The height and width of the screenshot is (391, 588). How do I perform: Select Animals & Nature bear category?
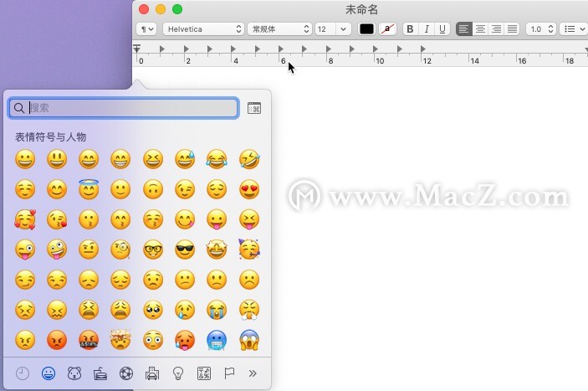(74, 373)
